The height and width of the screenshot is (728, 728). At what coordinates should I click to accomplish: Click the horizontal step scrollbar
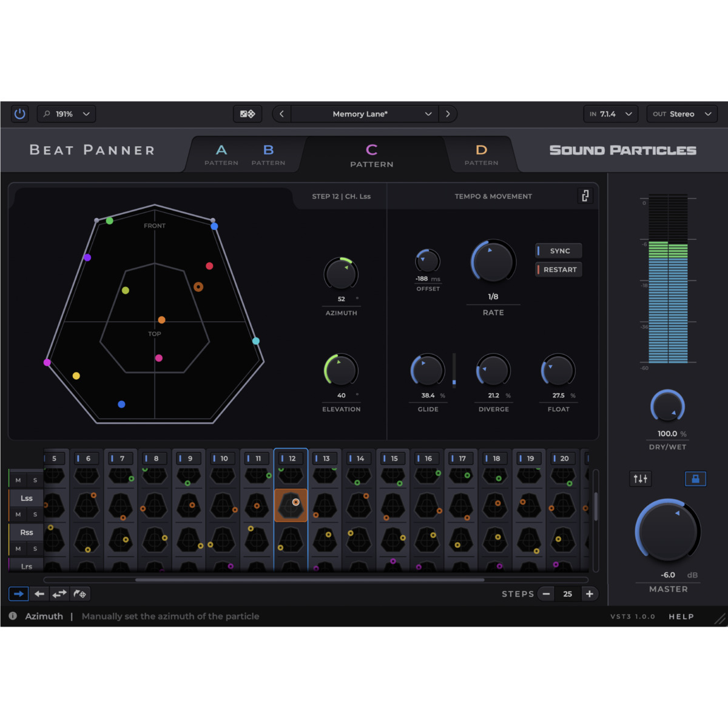click(x=309, y=580)
